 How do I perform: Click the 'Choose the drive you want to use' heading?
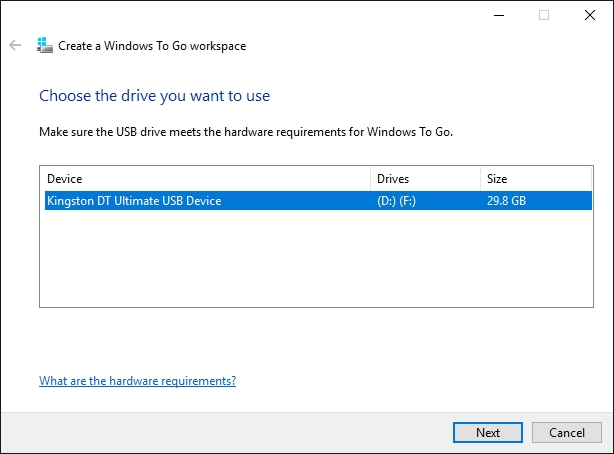(154, 96)
